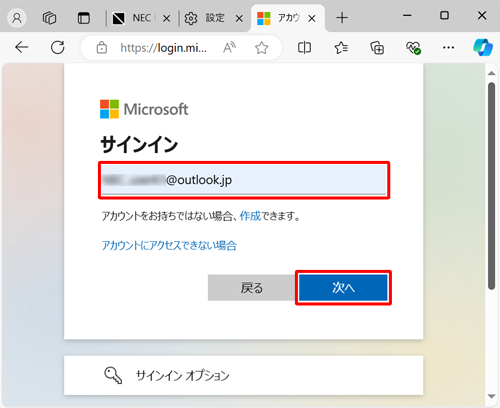Add this page to favorites star
The image size is (500, 408).
pyautogui.click(x=262, y=48)
